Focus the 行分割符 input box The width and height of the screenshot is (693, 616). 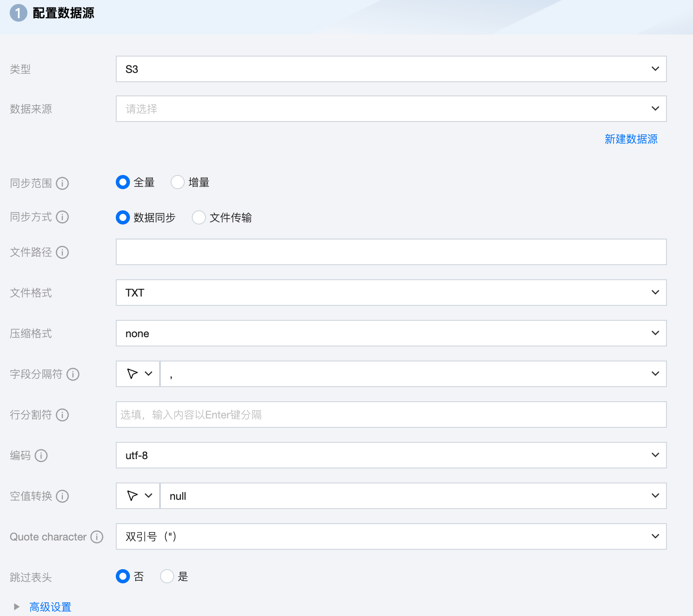coord(391,414)
